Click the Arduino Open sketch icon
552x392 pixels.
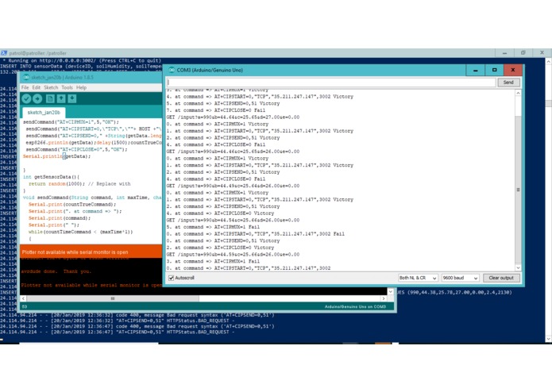tap(61, 98)
